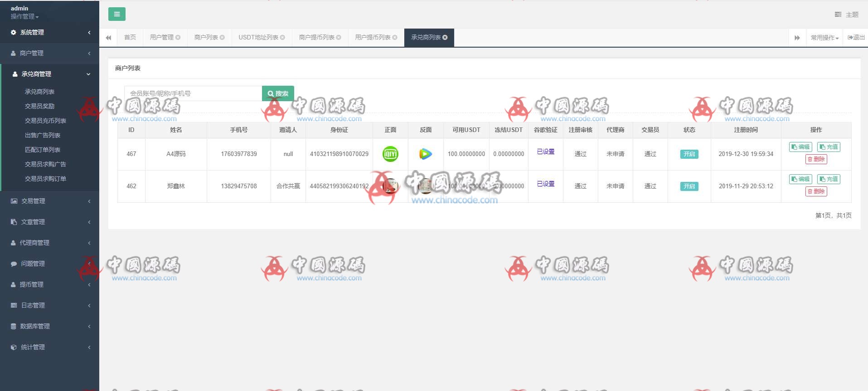Toggle 开启 status for ID 467
Viewport: 868px width, 391px height.
pos(689,154)
